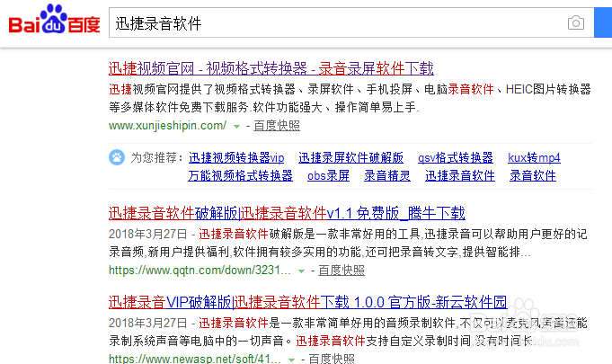Expand dropdown arrow beside www.xunjieshipin.com
Screen dimensions: 612x364
coord(236,127)
